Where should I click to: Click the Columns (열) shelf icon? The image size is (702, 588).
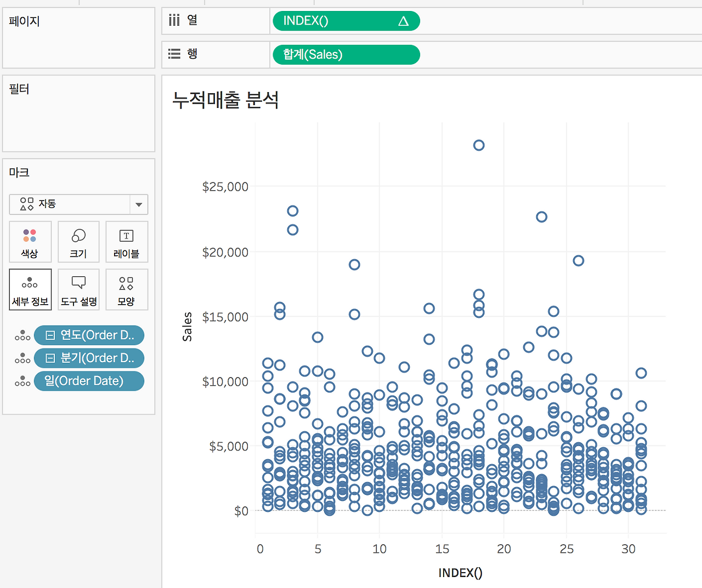(174, 20)
